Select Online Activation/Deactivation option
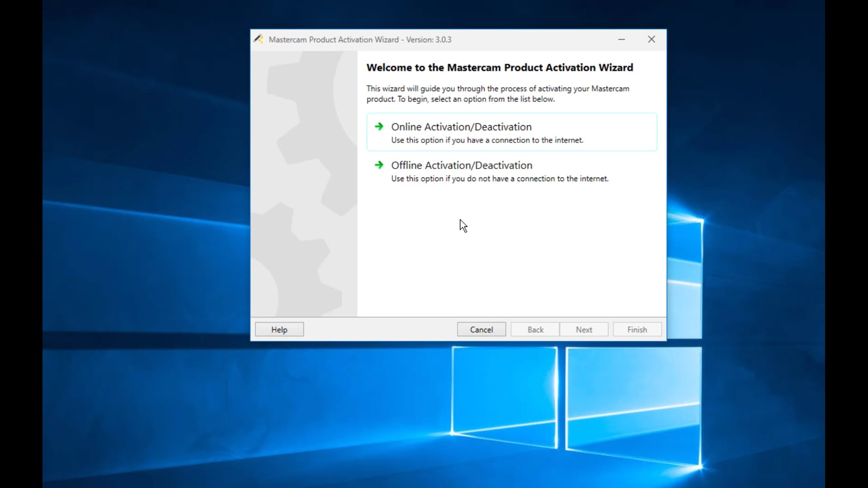Image resolution: width=868 pixels, height=488 pixels. click(512, 132)
